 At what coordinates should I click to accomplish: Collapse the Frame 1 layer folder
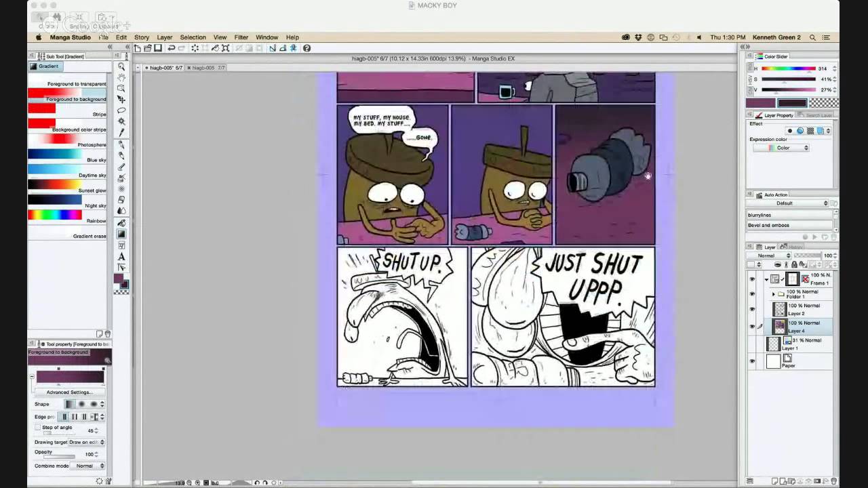(x=766, y=279)
